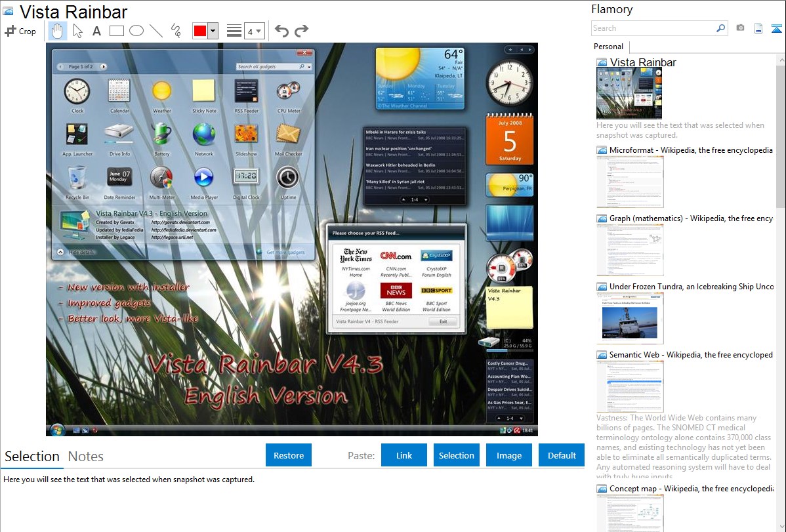Choose the arrow pointer selection tool

pos(77,31)
